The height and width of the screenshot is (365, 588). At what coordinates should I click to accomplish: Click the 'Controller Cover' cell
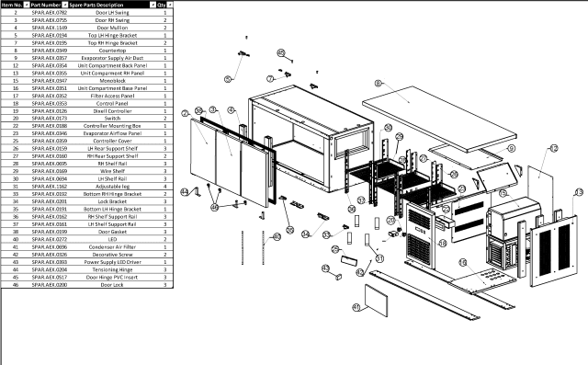112,141
